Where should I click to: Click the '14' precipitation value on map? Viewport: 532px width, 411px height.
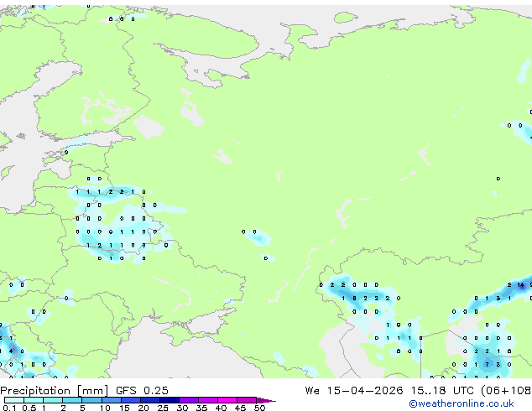[x=520, y=285]
